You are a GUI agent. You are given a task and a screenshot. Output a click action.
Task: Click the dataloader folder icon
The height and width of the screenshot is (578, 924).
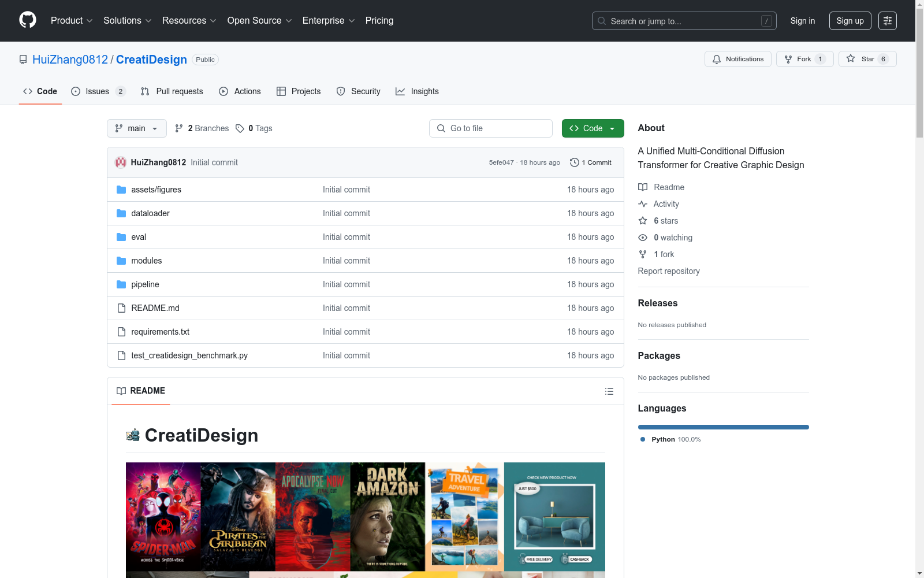[121, 213]
